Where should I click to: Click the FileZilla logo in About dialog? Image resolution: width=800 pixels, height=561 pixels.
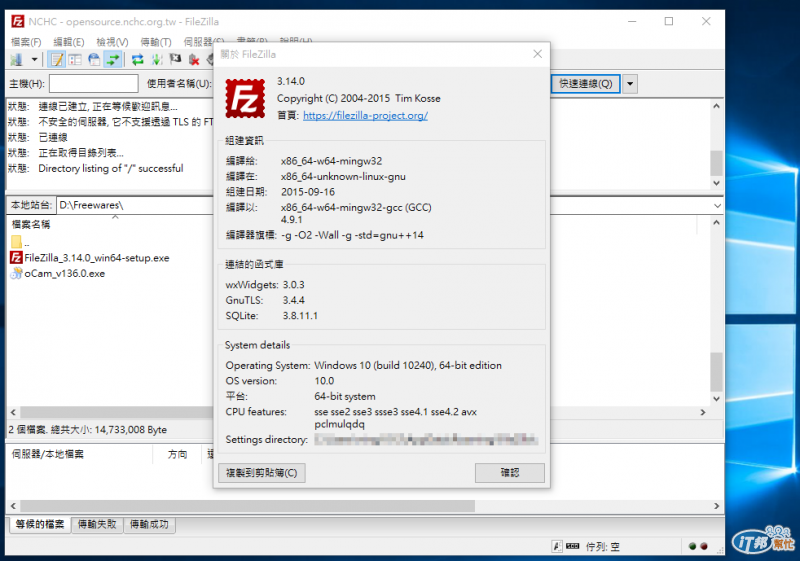[x=245, y=98]
